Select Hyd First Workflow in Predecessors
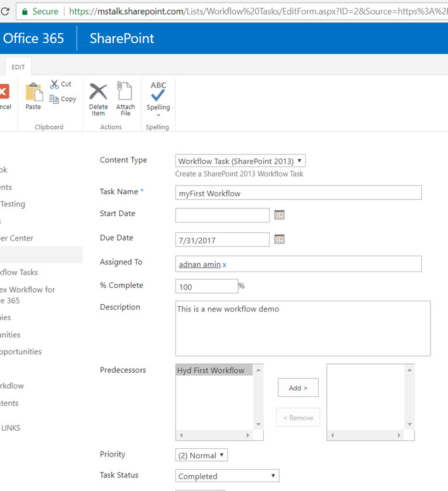The height and width of the screenshot is (491, 448). pos(214,370)
